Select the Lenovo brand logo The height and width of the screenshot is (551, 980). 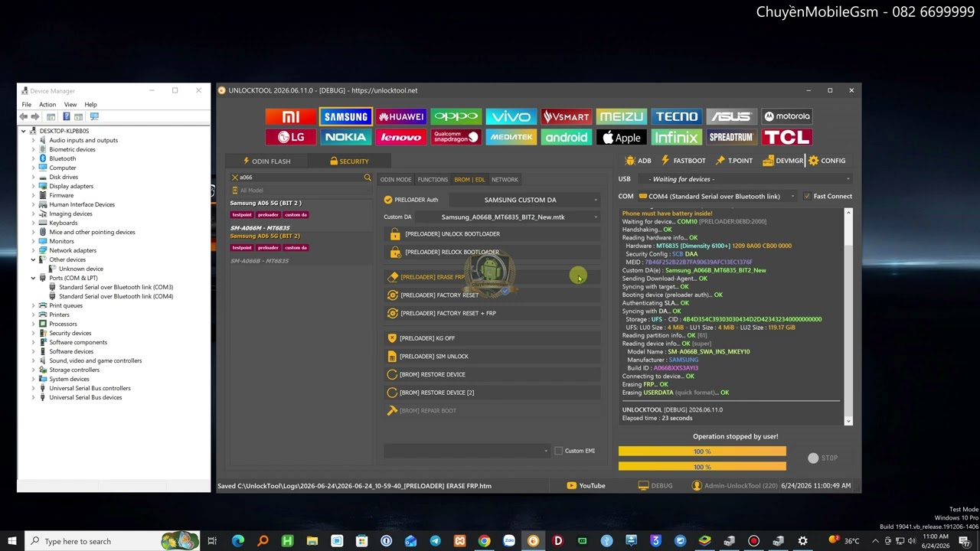click(x=401, y=137)
